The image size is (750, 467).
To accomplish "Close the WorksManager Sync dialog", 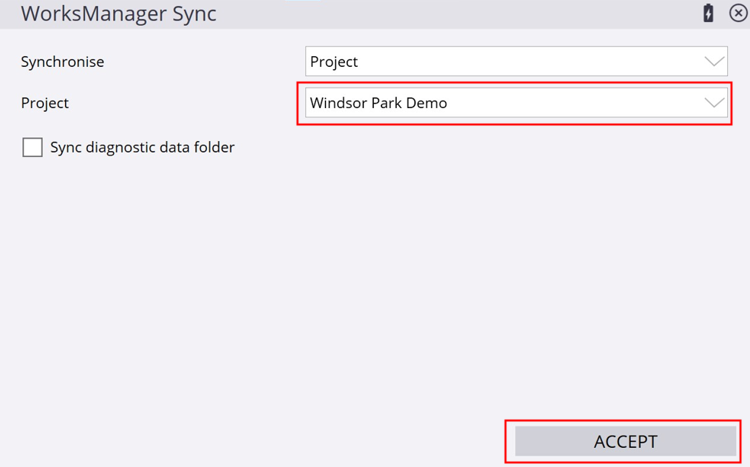I will (x=738, y=14).
